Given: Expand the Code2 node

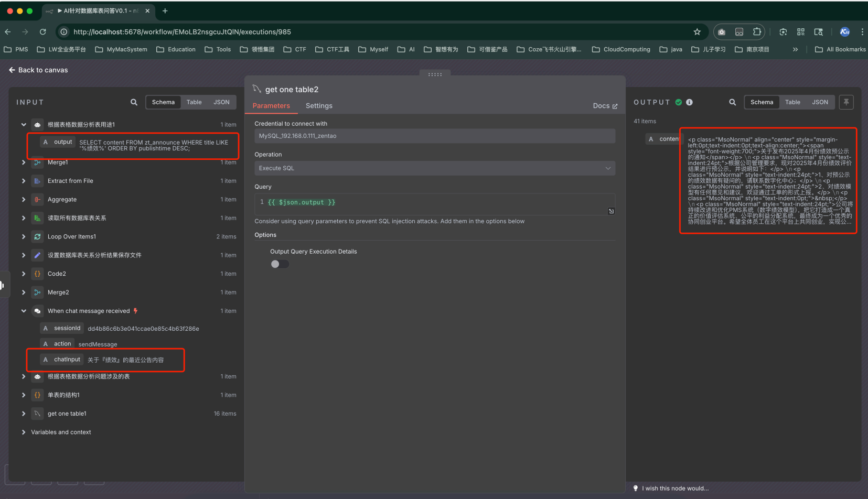Looking at the screenshot, I should point(24,274).
